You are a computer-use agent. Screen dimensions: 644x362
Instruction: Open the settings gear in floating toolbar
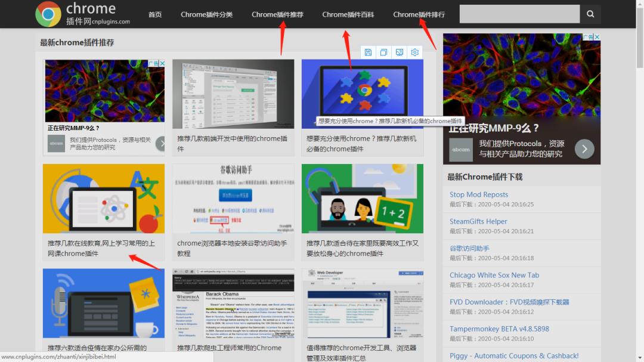[415, 52]
